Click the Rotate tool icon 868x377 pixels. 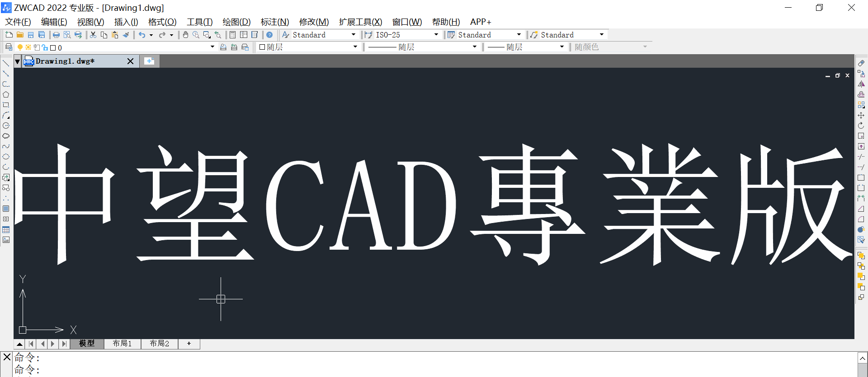[861, 126]
